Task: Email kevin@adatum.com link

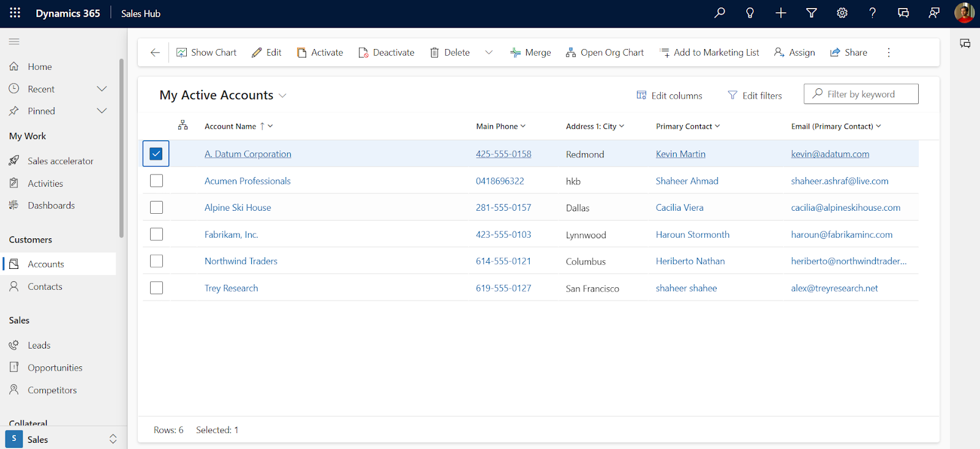Action: [x=830, y=154]
